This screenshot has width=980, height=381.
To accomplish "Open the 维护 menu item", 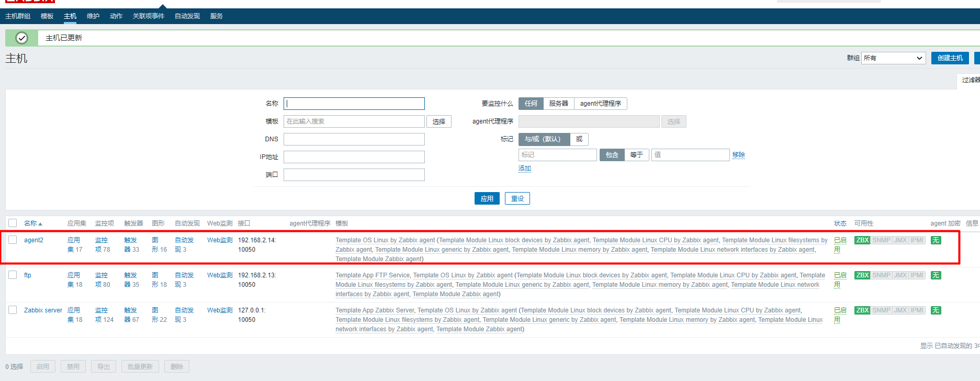I will pos(93,16).
